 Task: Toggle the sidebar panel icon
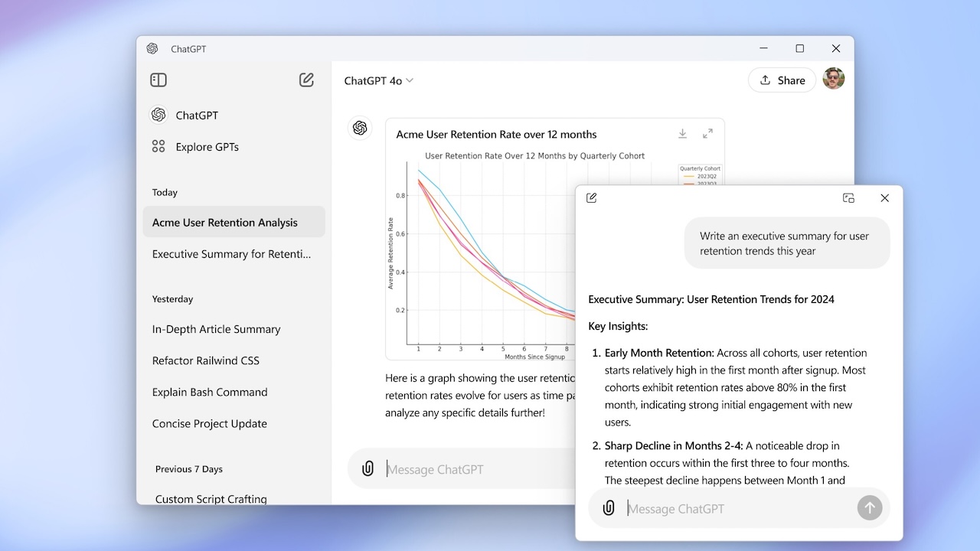[158, 80]
